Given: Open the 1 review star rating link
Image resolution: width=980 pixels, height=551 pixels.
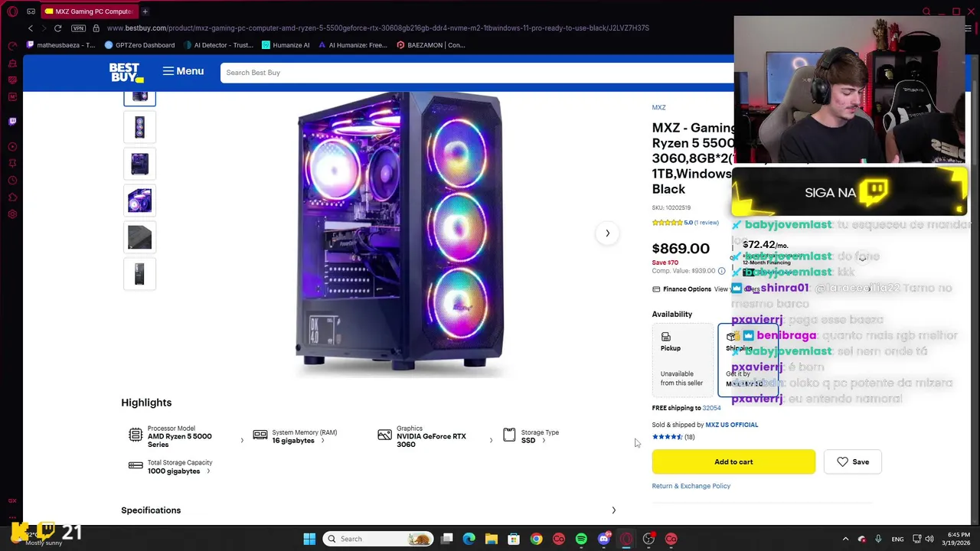Looking at the screenshot, I should [x=685, y=223].
